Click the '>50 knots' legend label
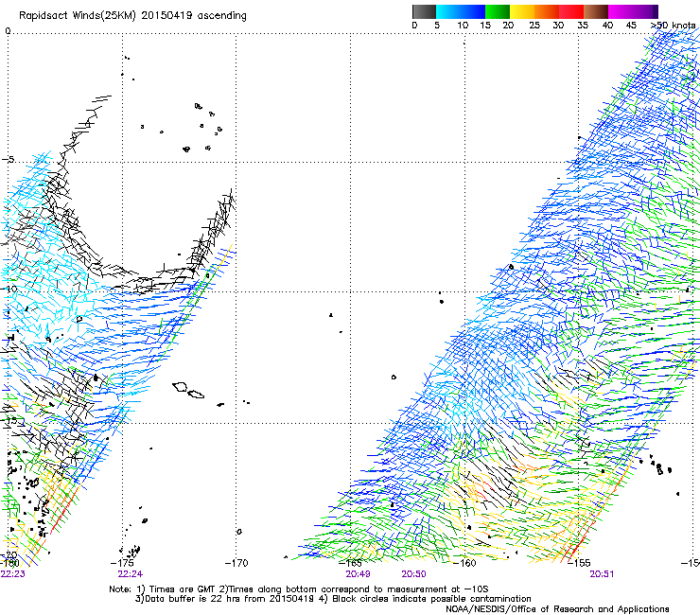The height and width of the screenshot is (615, 700). point(674,26)
